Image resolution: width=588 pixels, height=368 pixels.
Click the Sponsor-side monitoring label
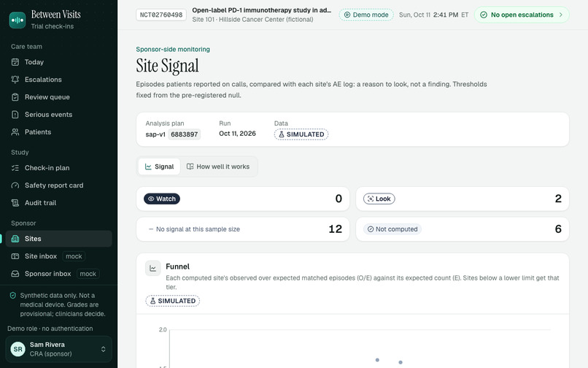click(173, 49)
